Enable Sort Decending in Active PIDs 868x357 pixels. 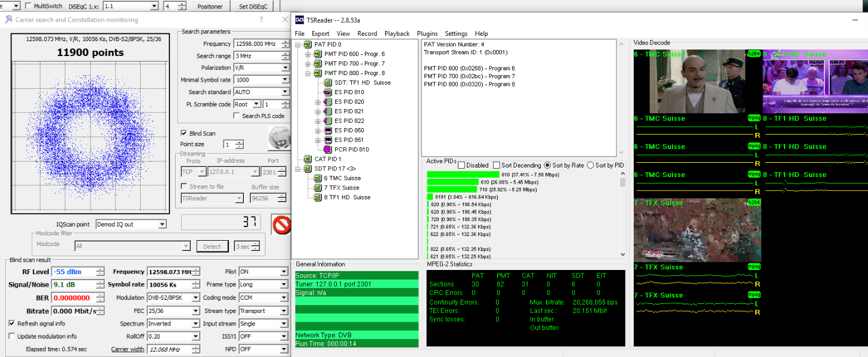[x=497, y=165]
